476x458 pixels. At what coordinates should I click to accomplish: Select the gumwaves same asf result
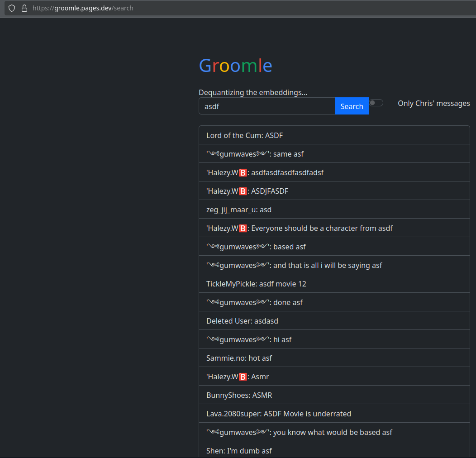click(334, 154)
